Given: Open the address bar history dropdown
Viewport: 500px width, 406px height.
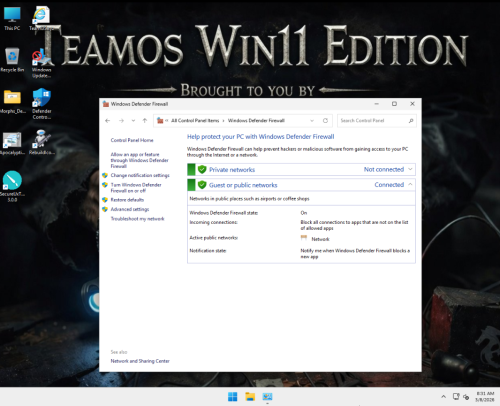Looking at the screenshot, I should (312, 121).
